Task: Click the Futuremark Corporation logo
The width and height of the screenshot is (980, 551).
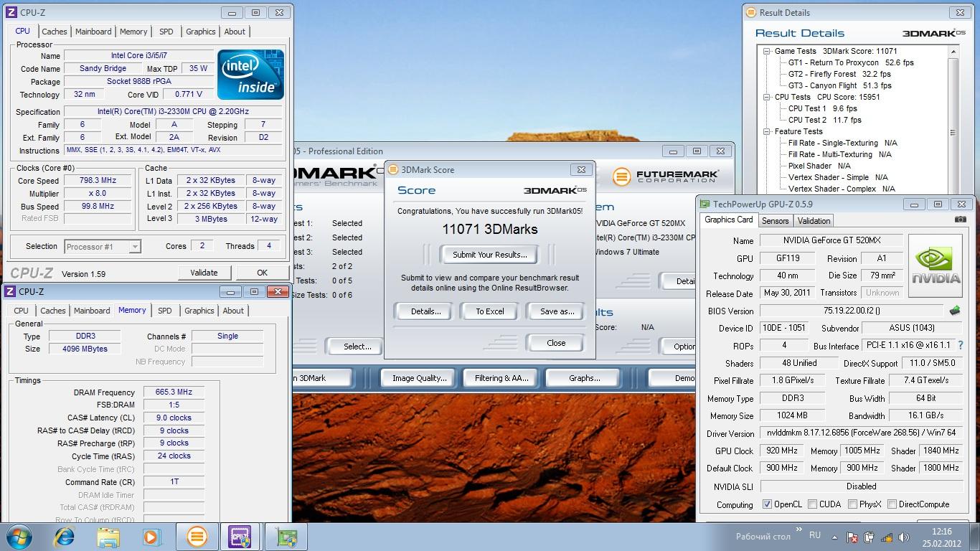Action: pyautogui.click(x=665, y=176)
